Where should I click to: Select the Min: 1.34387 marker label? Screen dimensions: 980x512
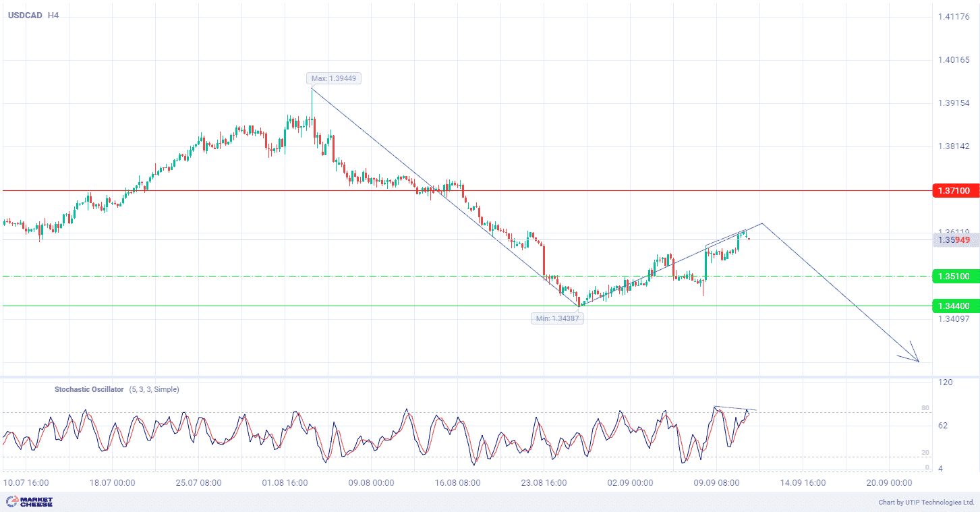point(557,318)
